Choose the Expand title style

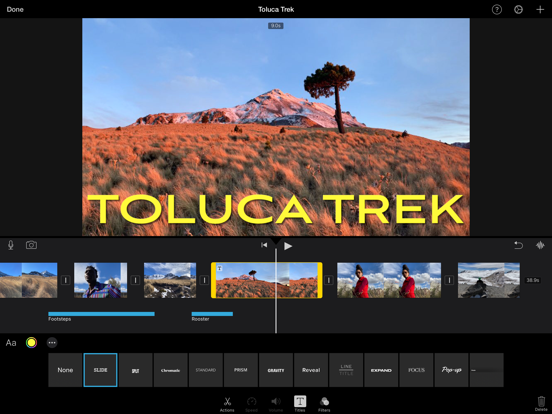click(381, 370)
